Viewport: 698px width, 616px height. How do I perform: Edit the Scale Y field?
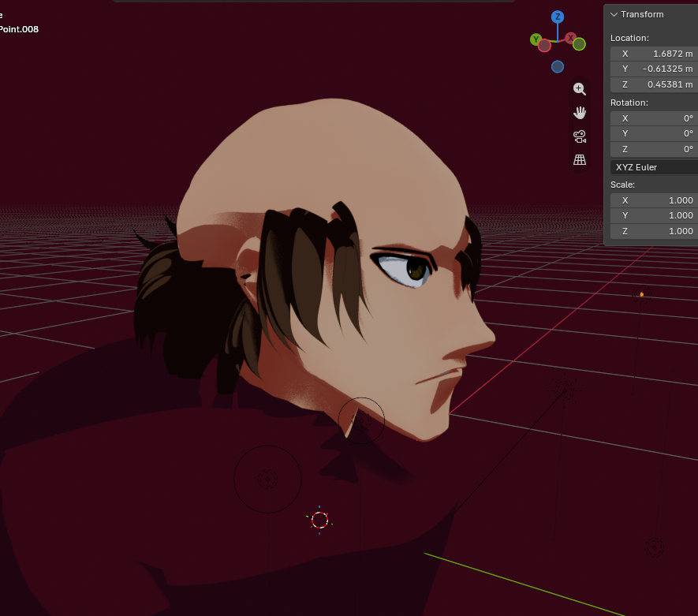point(654,215)
